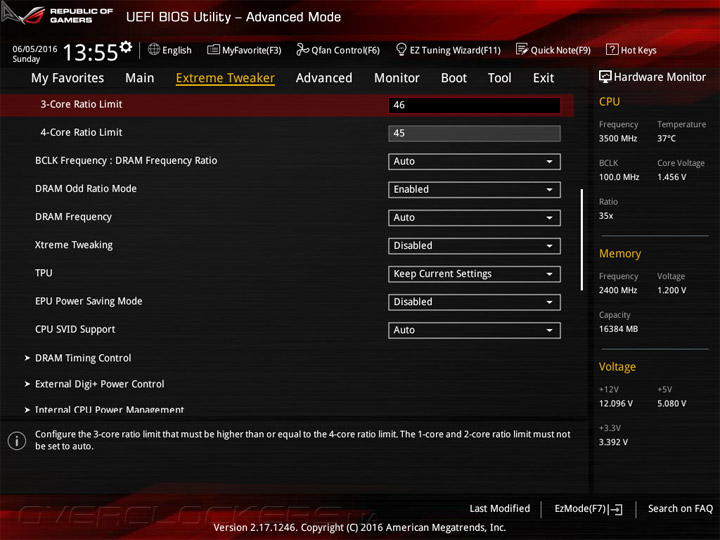Open the DRAM Odd Ratio Mode dropdown
Screen dimensions: 720x540
click(x=474, y=190)
